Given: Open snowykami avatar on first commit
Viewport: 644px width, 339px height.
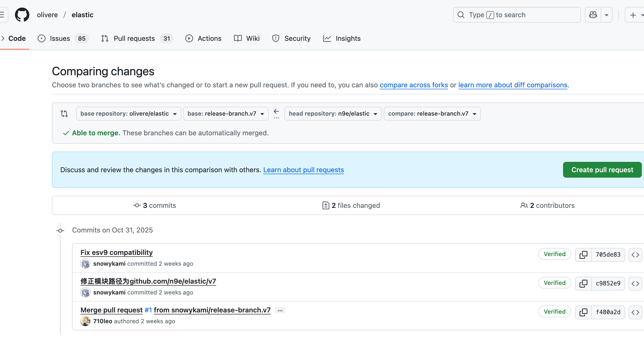Looking at the screenshot, I should 85,263.
